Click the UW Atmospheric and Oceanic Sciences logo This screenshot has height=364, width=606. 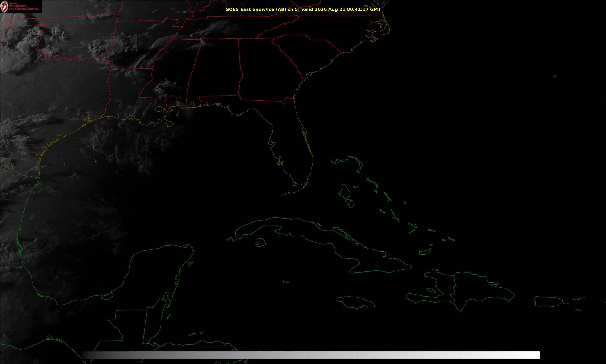click(21, 6)
